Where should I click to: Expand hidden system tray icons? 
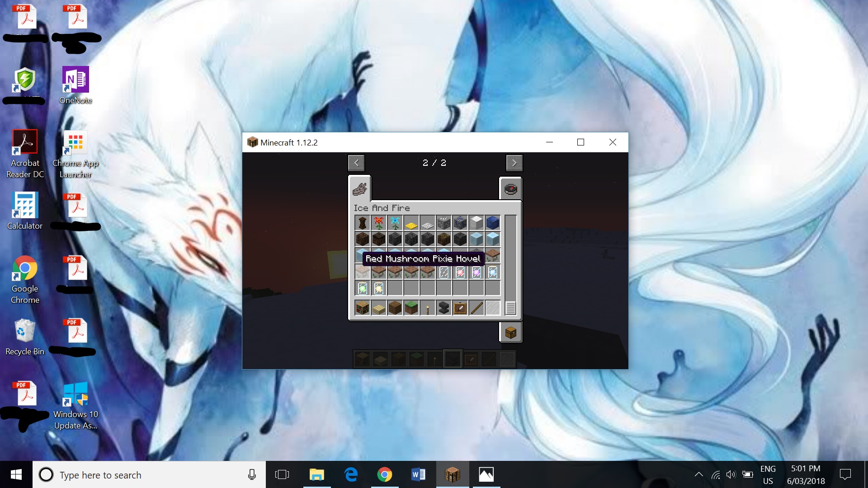pos(698,474)
